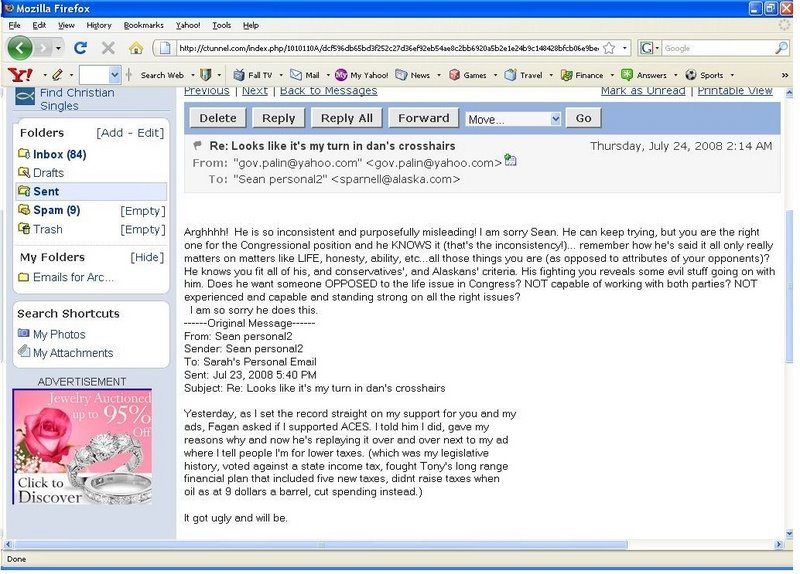Click the pencil icon in Yahoo toolbar
Image resolution: width=800 pixels, height=574 pixels.
[57, 75]
